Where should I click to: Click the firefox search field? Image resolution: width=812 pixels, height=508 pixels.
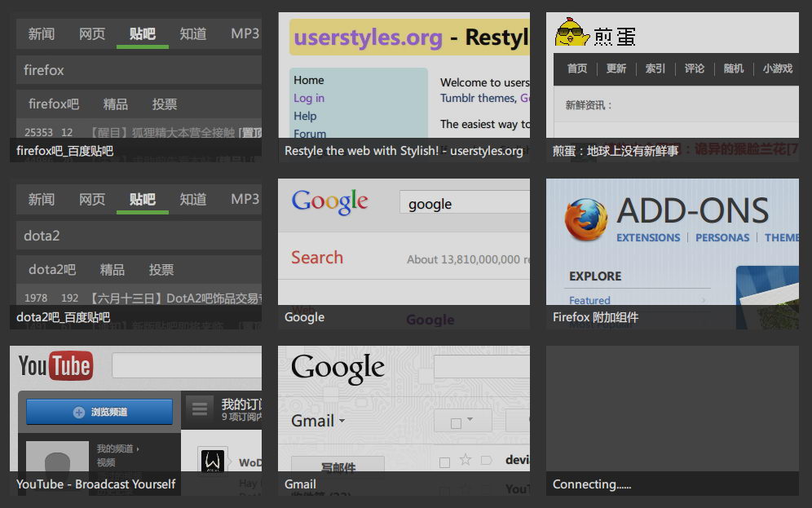click(x=139, y=70)
